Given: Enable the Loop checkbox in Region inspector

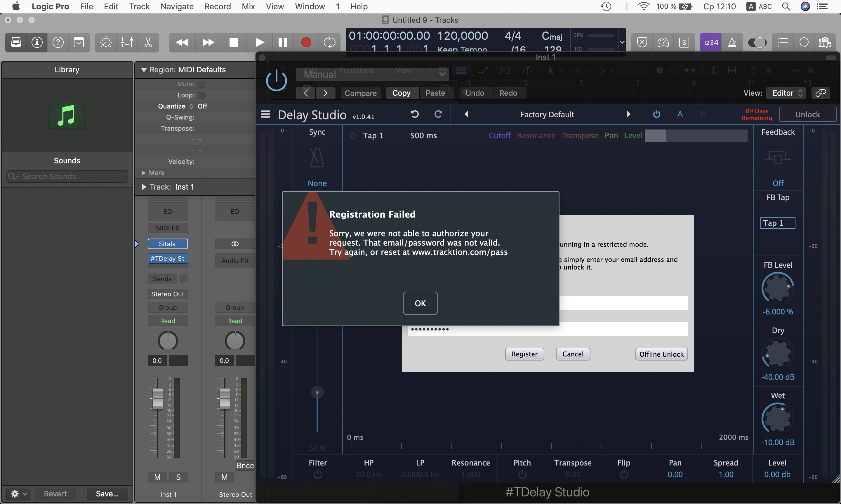Looking at the screenshot, I should (x=201, y=95).
